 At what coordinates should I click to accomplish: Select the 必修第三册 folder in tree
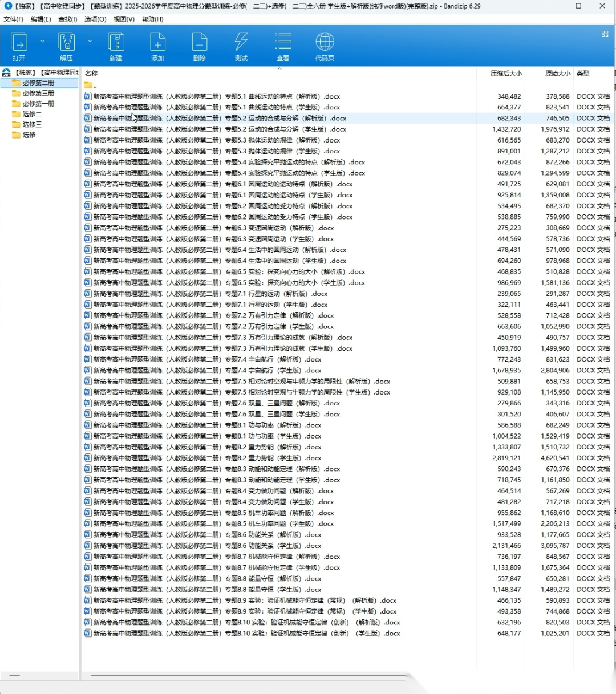38,93
